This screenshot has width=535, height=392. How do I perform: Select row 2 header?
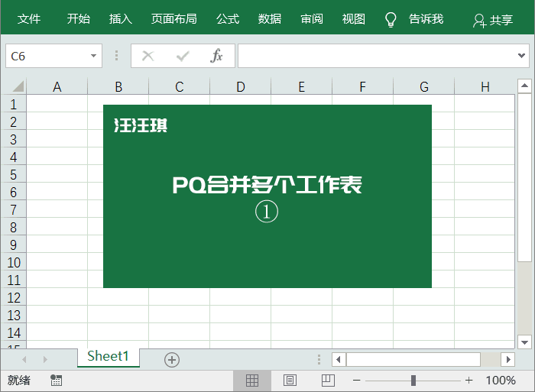coord(14,121)
